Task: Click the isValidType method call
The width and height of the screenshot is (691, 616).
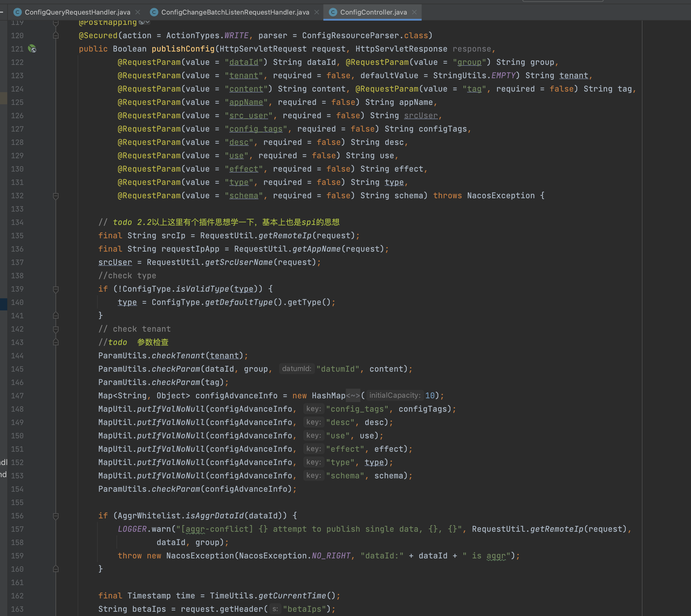Action: [202, 289]
